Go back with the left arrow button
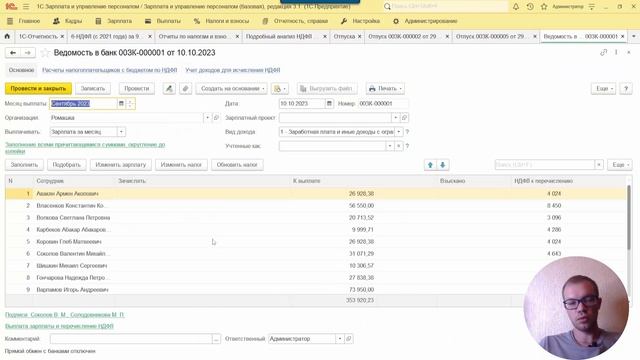 pyautogui.click(x=13, y=53)
